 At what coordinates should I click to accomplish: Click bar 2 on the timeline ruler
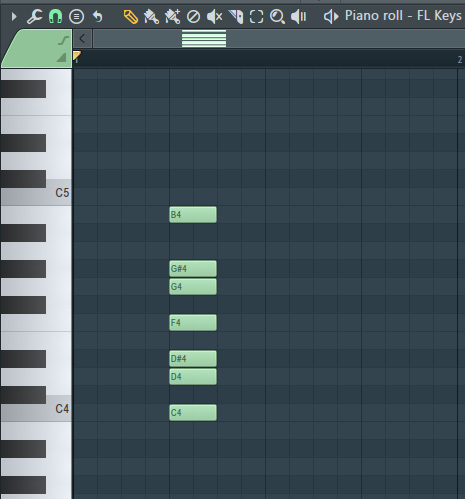pyautogui.click(x=460, y=60)
